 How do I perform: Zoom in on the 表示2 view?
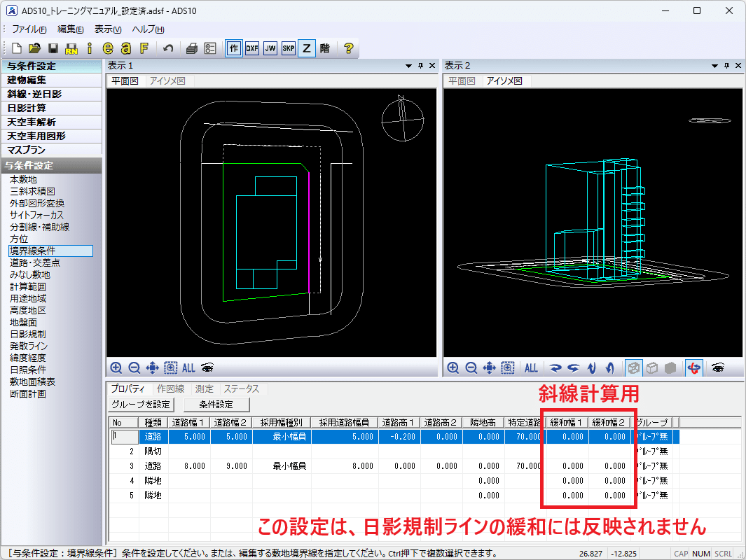tap(453, 367)
